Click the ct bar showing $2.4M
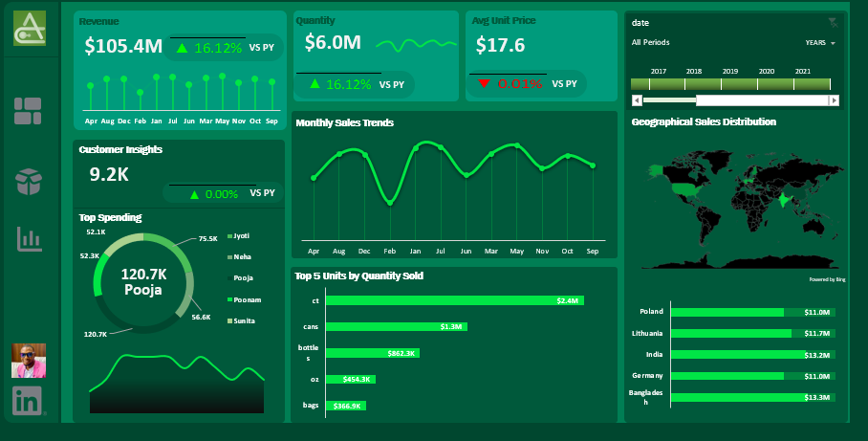 pyautogui.click(x=454, y=300)
